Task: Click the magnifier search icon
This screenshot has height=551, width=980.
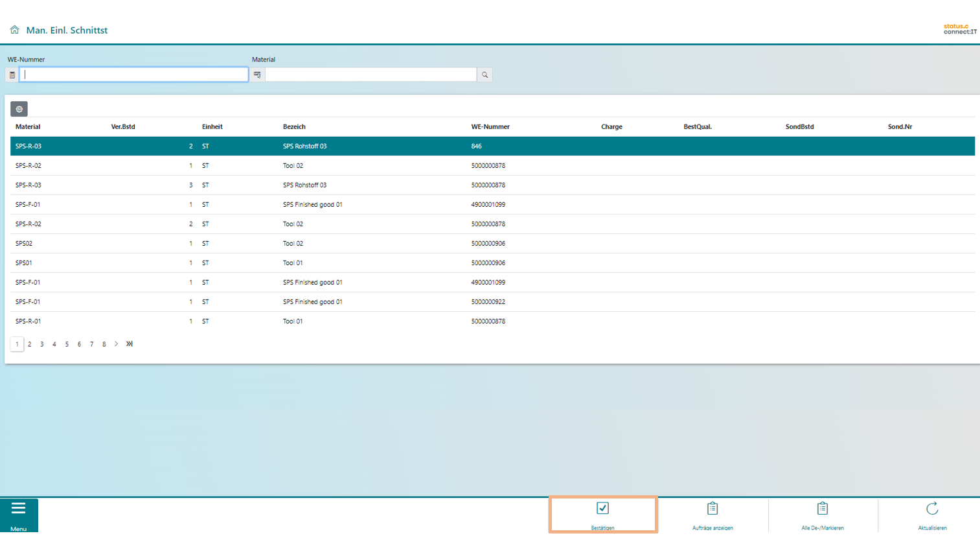Action: point(484,75)
